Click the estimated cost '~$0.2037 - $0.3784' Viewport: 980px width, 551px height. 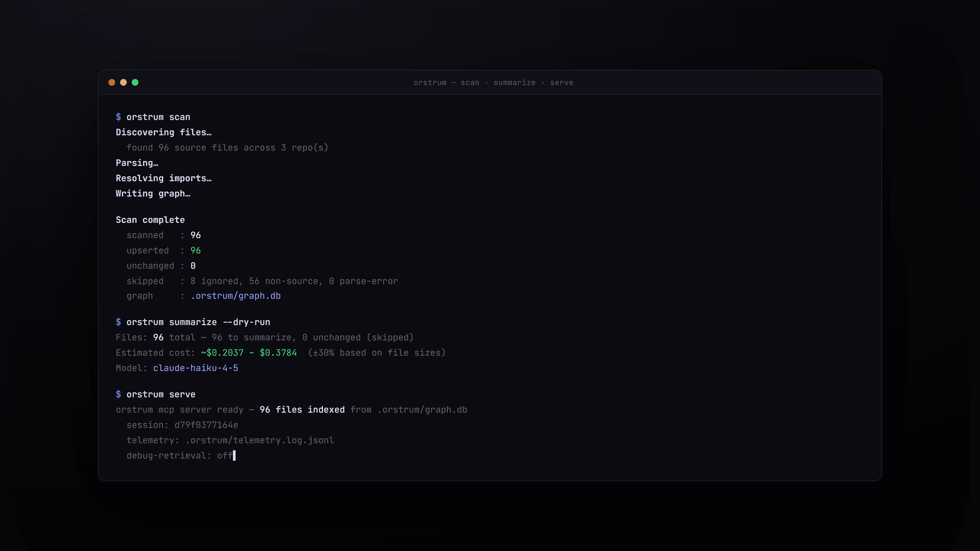(249, 353)
